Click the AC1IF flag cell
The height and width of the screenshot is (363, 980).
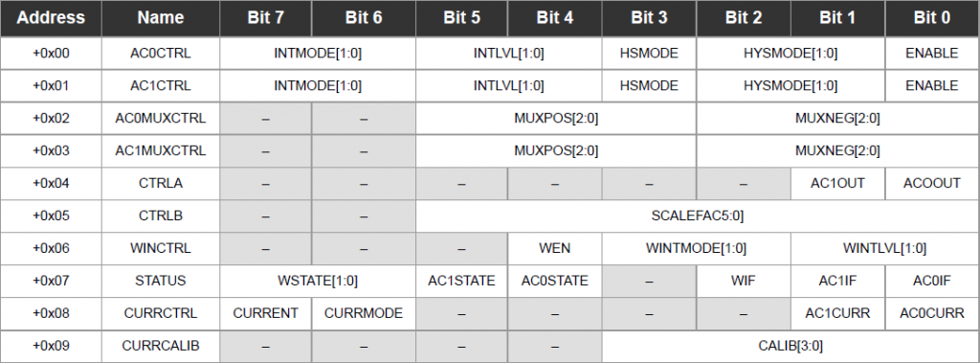point(837,281)
